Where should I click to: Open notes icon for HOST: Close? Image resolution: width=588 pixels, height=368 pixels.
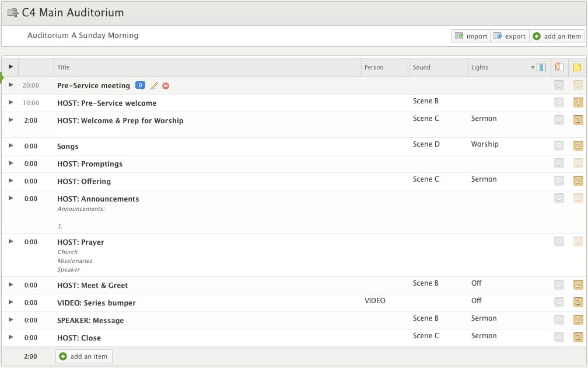pyautogui.click(x=578, y=337)
